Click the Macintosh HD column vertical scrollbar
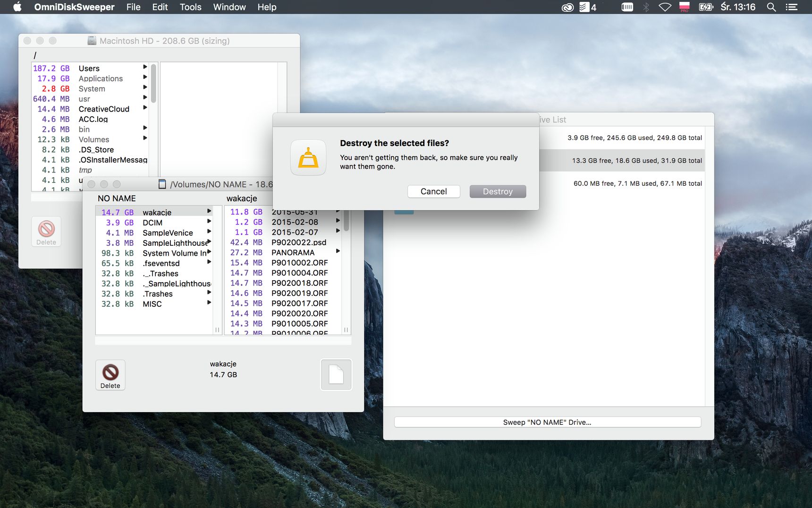The height and width of the screenshot is (508, 812). click(153, 83)
